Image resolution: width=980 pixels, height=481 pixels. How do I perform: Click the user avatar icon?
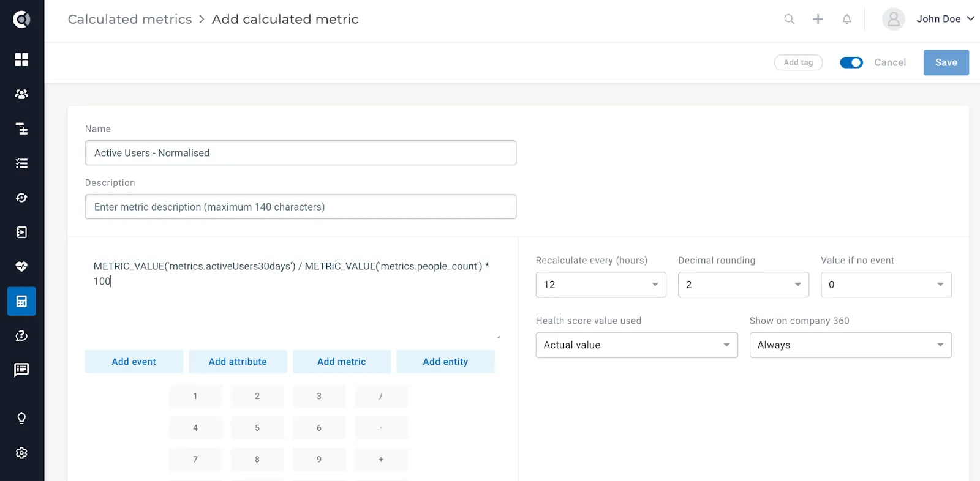pos(894,19)
